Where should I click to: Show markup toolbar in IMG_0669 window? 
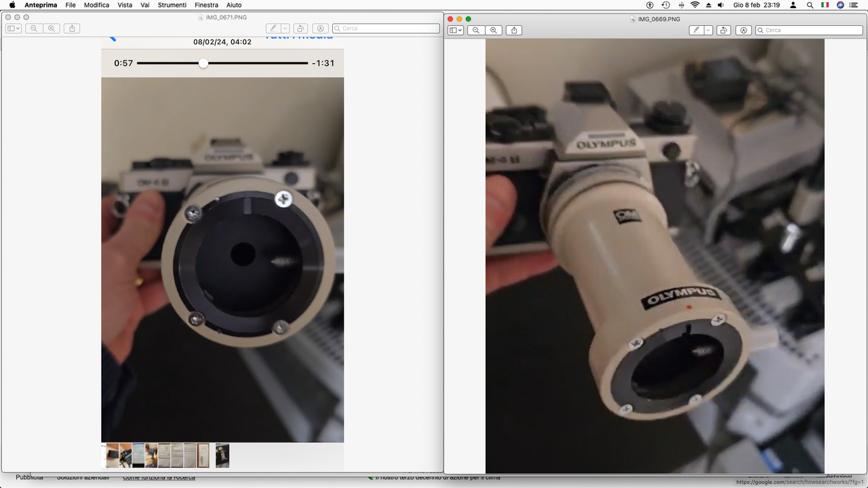pos(744,30)
